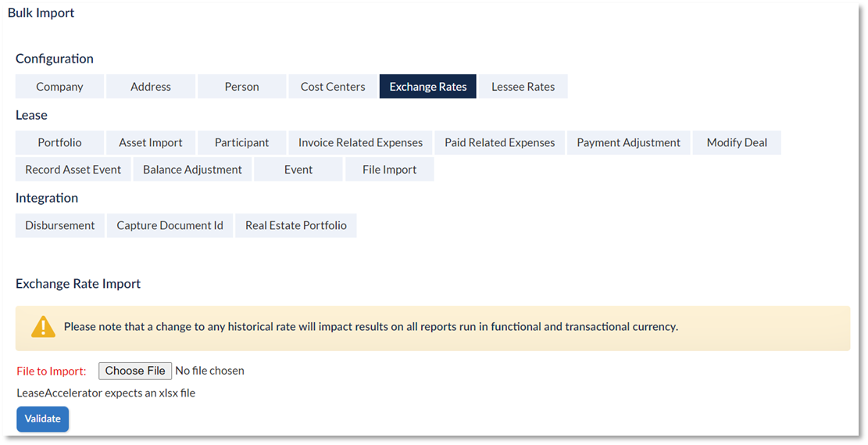Open Cost Centers import
Screen dimensions: 868x445
point(333,87)
